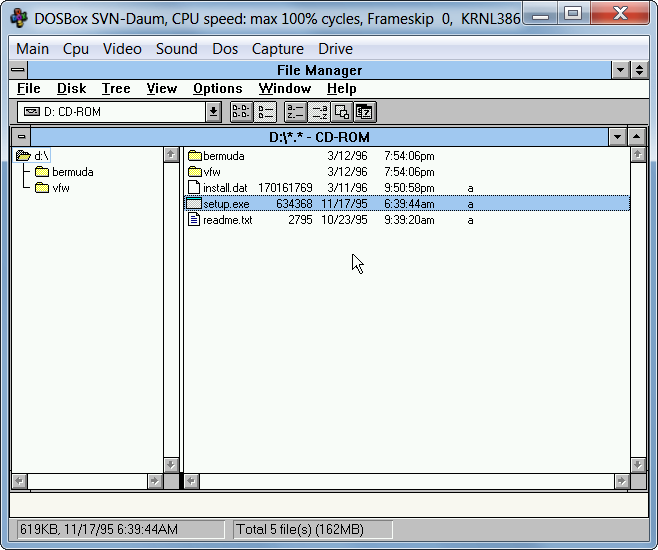This screenshot has height=550, width=658.
Task: Open the Disk menu
Action: [71, 89]
